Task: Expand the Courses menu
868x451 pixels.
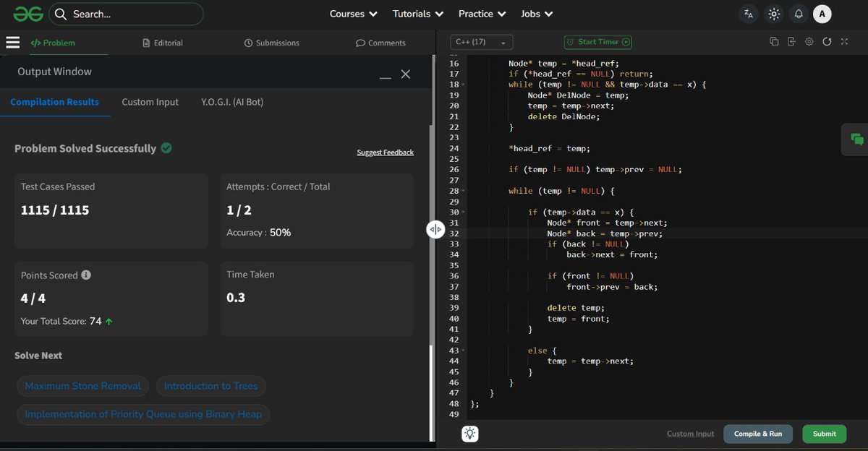Action: [354, 14]
